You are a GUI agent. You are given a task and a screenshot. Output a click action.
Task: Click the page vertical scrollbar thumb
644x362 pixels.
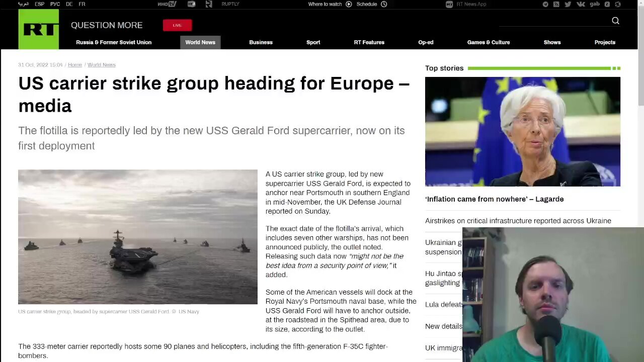pyautogui.click(x=640, y=55)
